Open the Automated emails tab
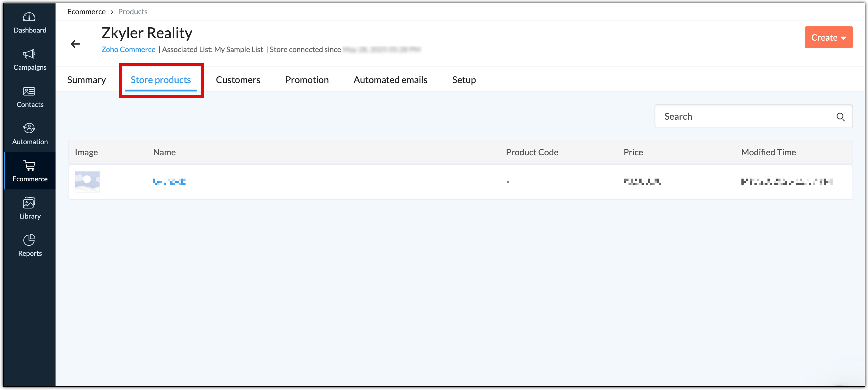 click(x=390, y=80)
